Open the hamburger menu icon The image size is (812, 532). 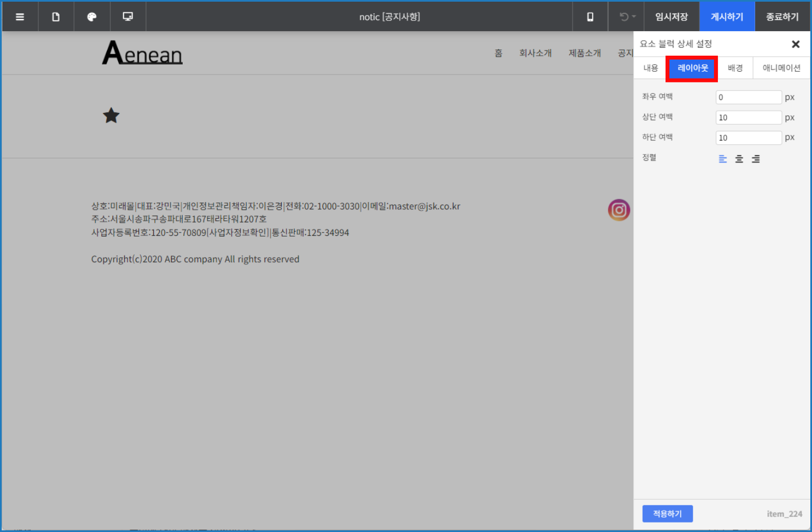(x=20, y=17)
